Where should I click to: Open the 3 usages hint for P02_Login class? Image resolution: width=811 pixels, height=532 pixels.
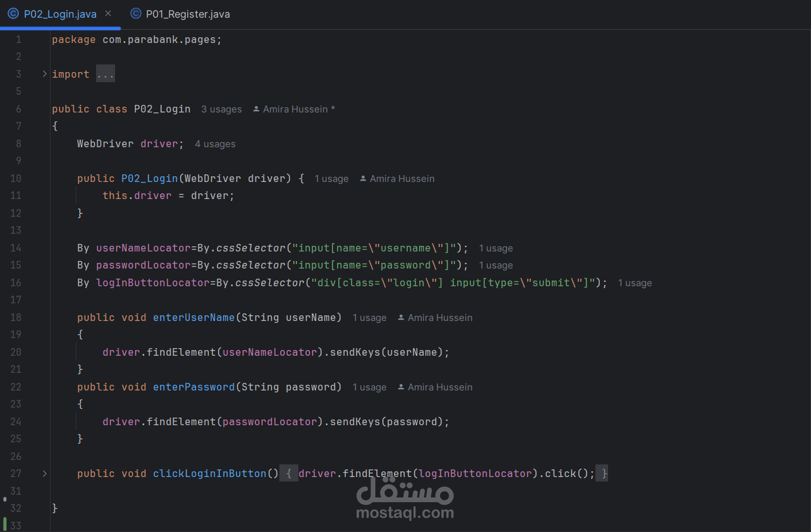coord(221,109)
